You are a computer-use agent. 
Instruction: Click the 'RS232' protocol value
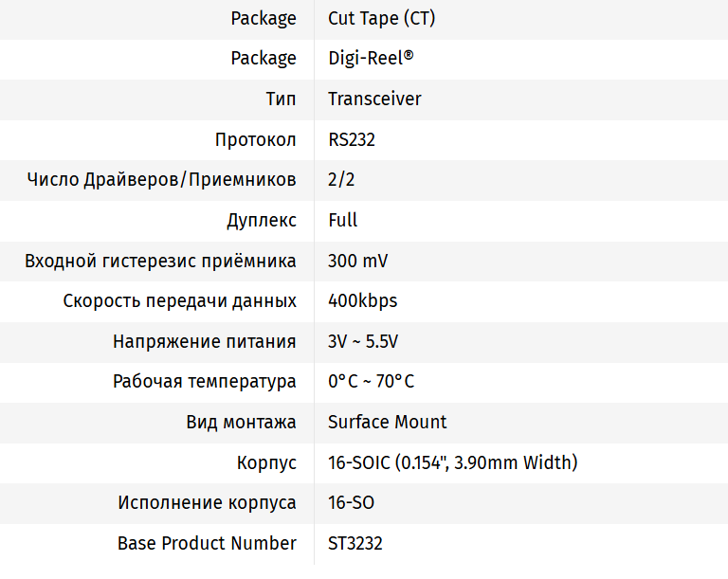point(352,139)
